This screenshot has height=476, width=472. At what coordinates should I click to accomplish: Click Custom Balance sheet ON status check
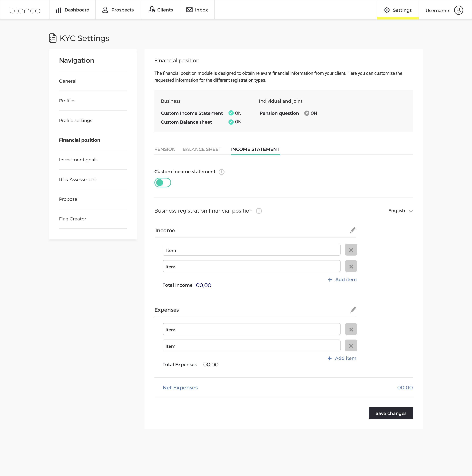231,122
